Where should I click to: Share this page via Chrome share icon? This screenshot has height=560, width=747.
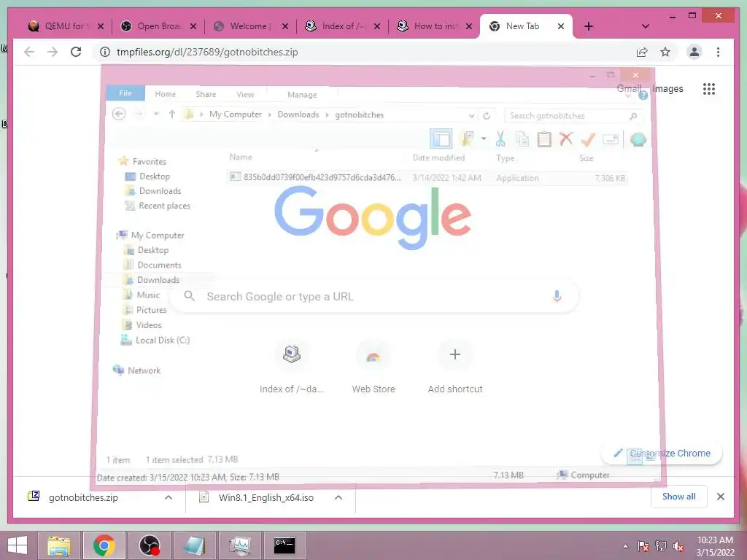642,52
